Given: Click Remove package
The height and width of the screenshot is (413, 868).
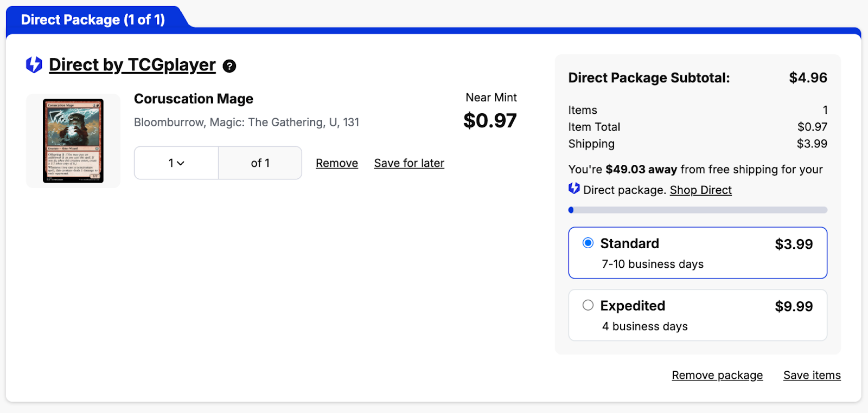Looking at the screenshot, I should (x=717, y=375).
